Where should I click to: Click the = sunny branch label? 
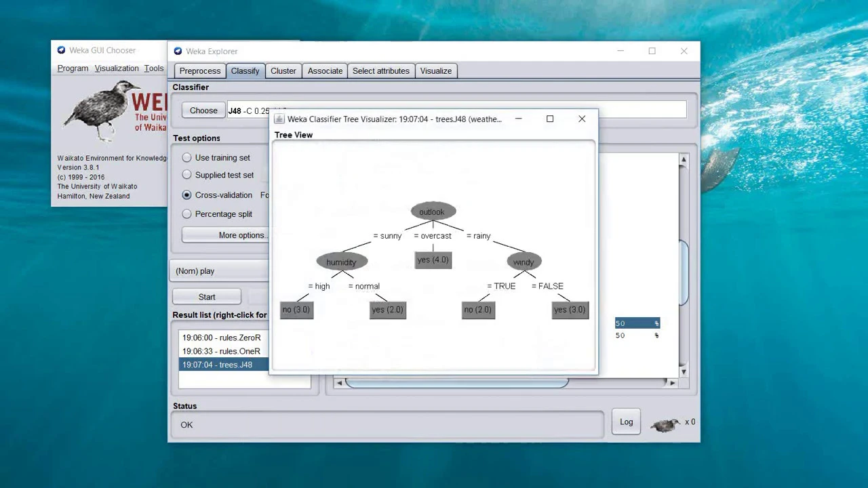coord(387,236)
